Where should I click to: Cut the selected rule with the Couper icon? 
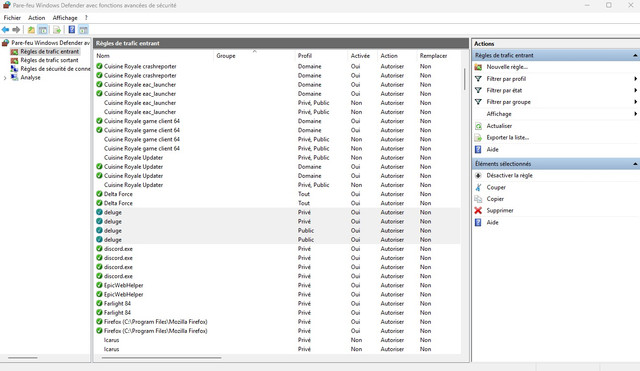point(478,187)
